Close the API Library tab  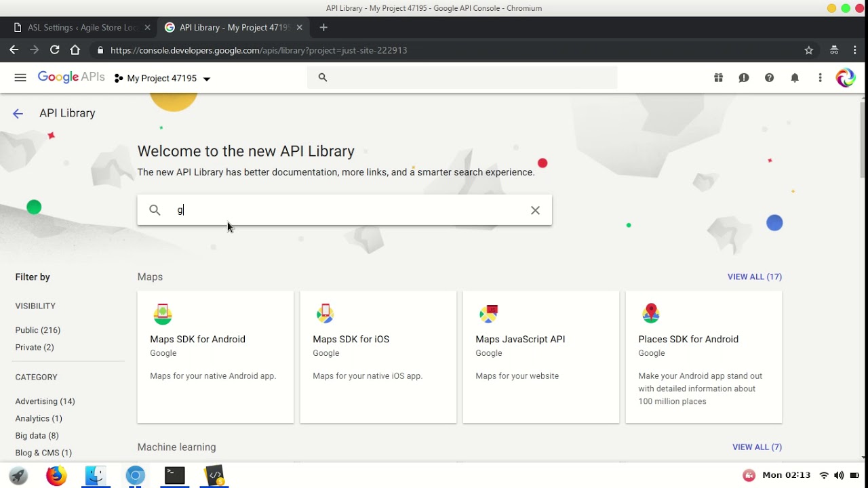click(x=299, y=28)
